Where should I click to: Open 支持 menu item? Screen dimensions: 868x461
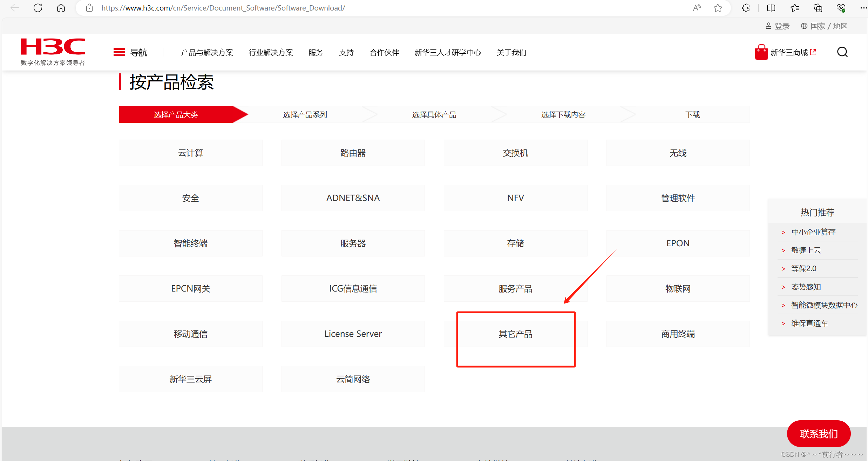(x=346, y=52)
